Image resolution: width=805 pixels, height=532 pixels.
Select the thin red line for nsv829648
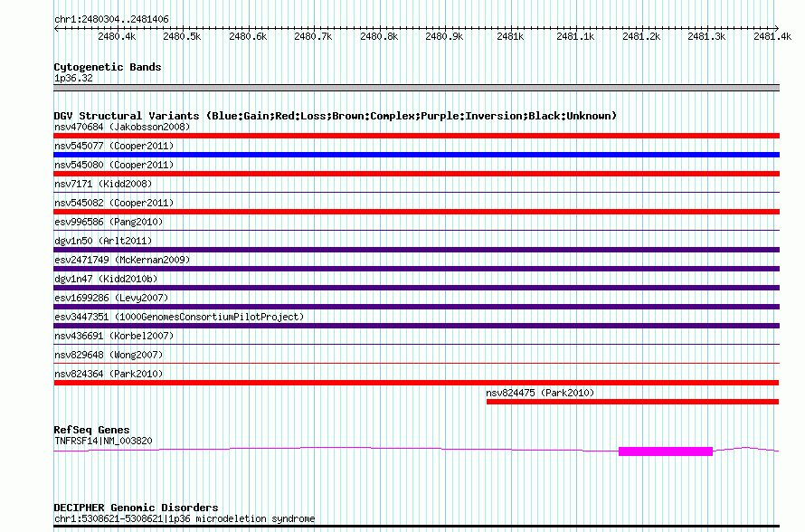click(x=416, y=364)
